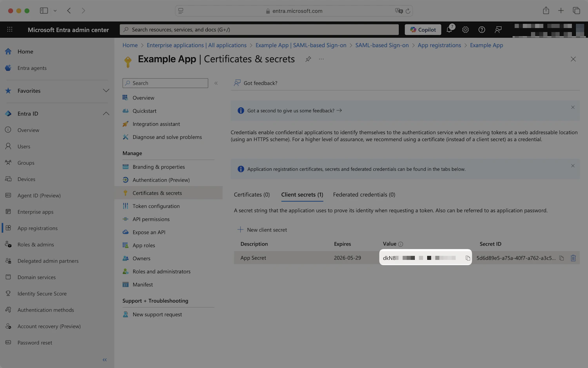The image size is (588, 368).
Task: Click the Home breadcrumb link
Action: click(130, 45)
